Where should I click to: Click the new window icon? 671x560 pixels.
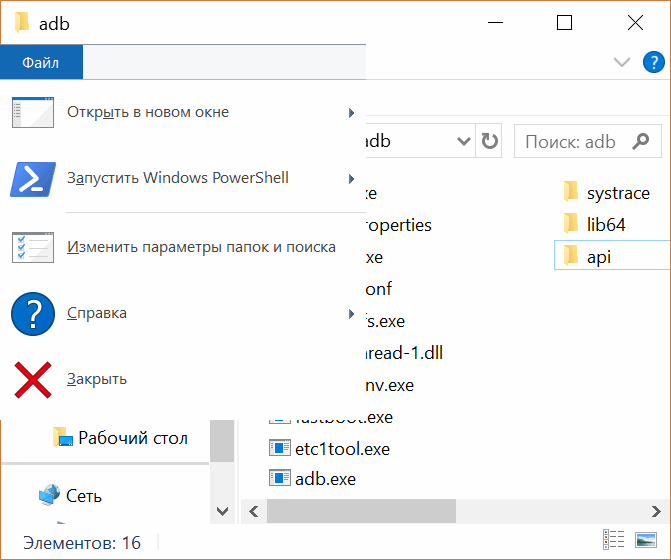point(33,113)
